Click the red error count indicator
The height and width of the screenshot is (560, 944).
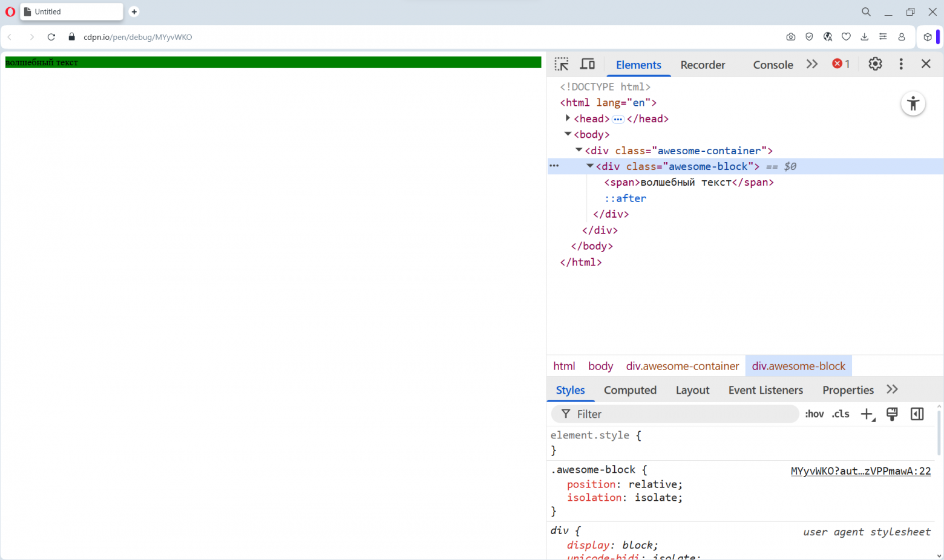tap(841, 64)
